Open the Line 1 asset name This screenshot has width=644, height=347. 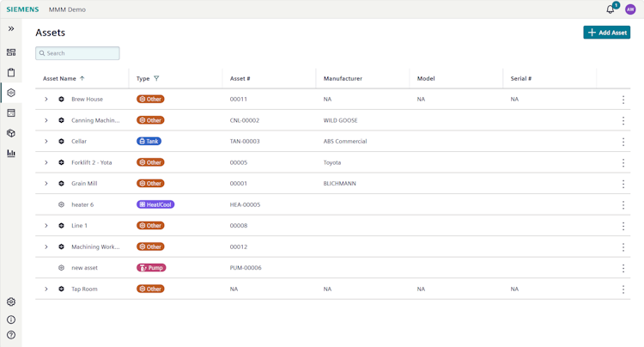pyautogui.click(x=79, y=225)
